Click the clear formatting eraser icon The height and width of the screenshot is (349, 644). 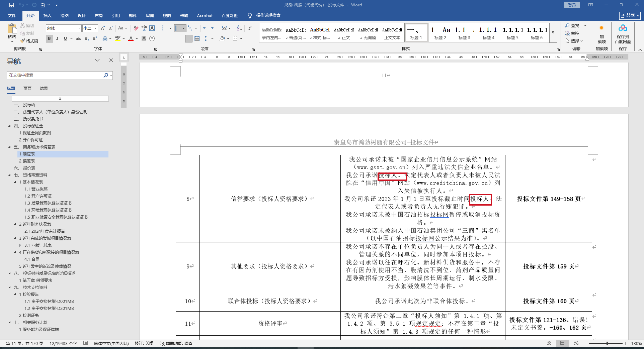[136, 28]
